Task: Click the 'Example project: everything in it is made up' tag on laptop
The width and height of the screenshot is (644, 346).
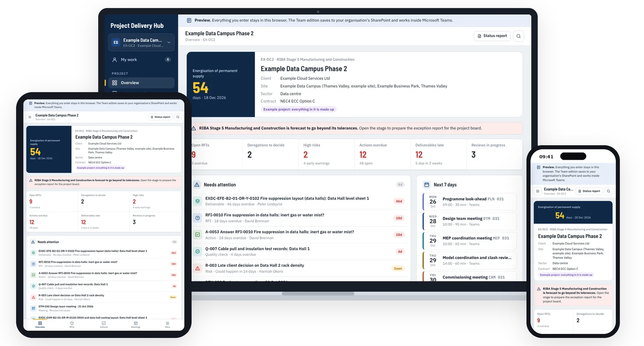Action: pyautogui.click(x=299, y=109)
